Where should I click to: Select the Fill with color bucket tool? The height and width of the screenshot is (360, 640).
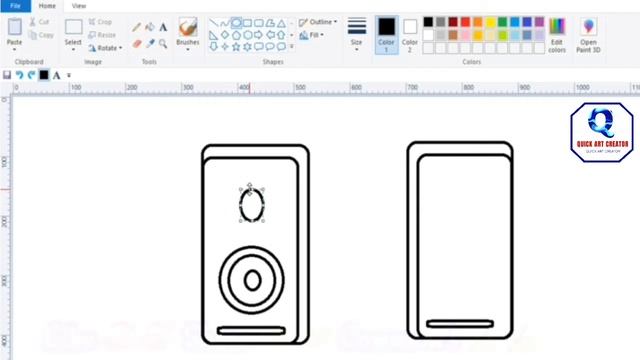click(150, 27)
